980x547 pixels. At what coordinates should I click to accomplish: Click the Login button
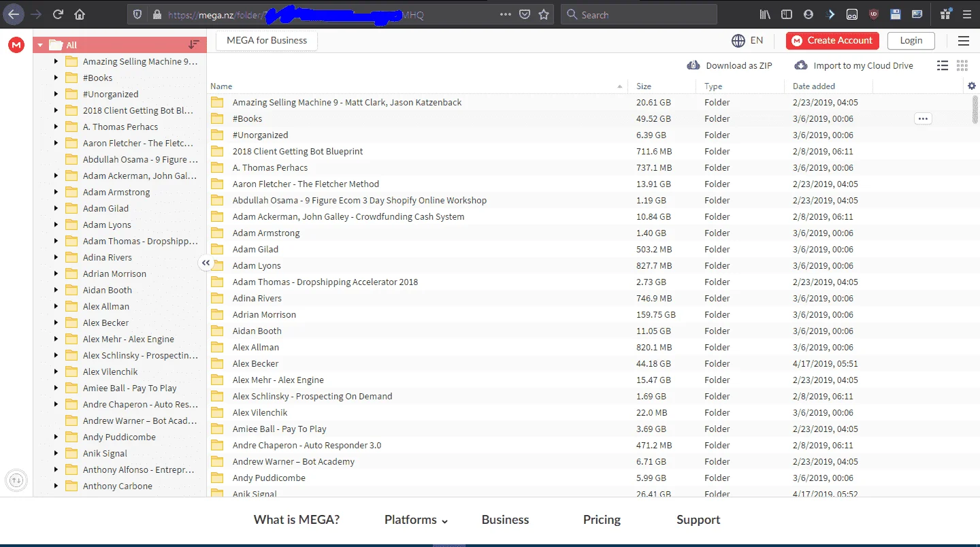(911, 41)
